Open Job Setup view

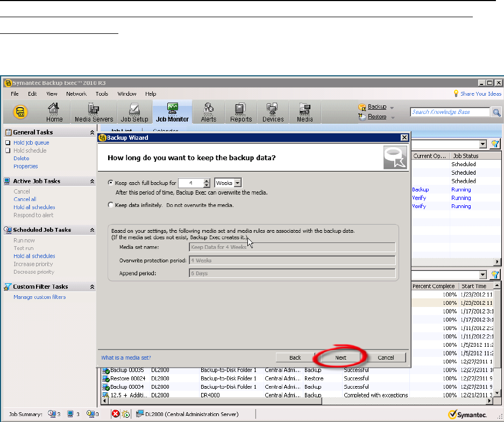click(134, 112)
